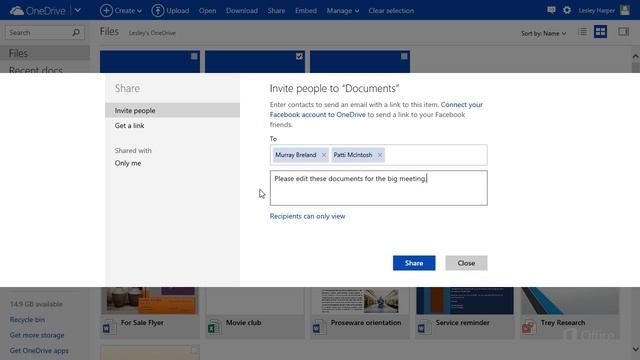
Task: Open the Create menu
Action: coord(121,11)
